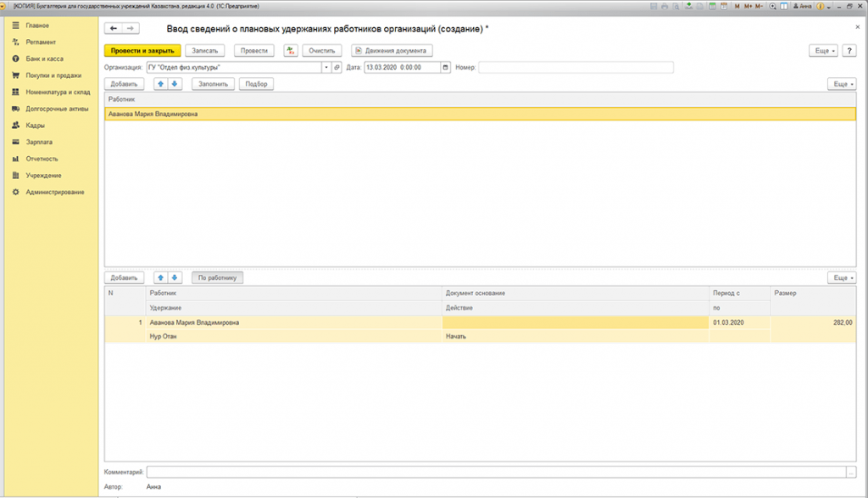Click the calendar icon in the Дата field
This screenshot has height=498, width=868.
click(x=446, y=68)
